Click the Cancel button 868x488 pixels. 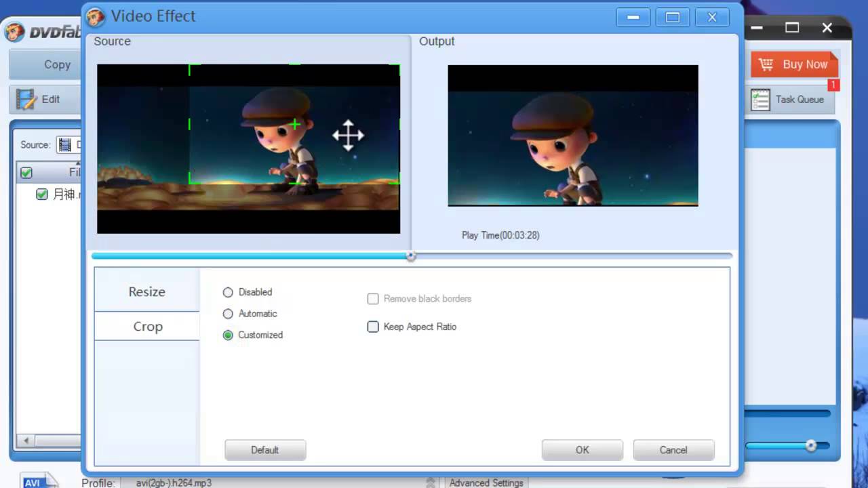673,450
